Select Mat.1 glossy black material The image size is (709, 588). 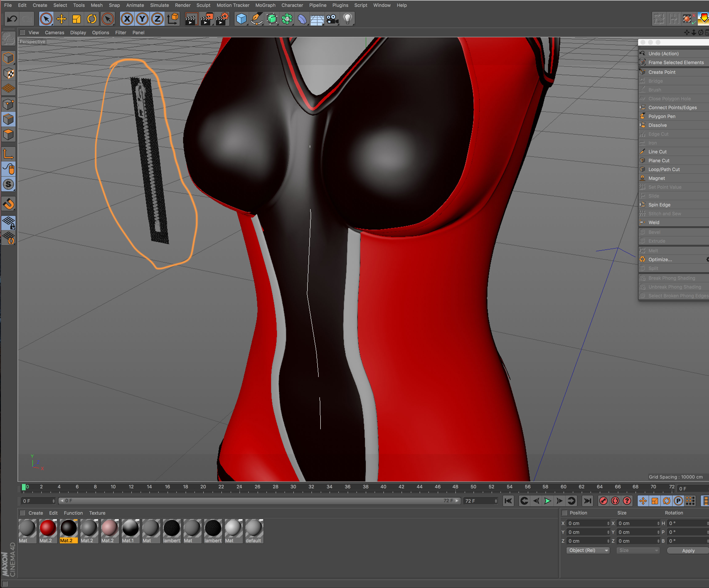point(130,531)
